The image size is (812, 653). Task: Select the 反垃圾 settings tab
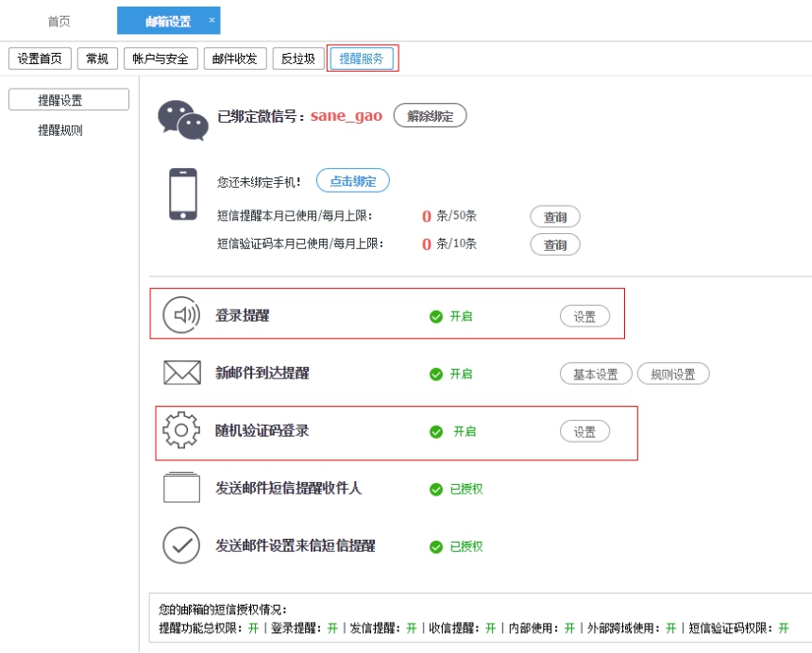pos(297,59)
